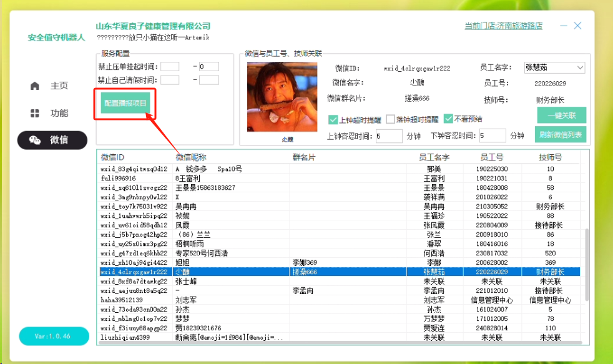The image size is (613, 364).
Task: Disable the 上钟超时提醒 checkbox
Action: [333, 119]
